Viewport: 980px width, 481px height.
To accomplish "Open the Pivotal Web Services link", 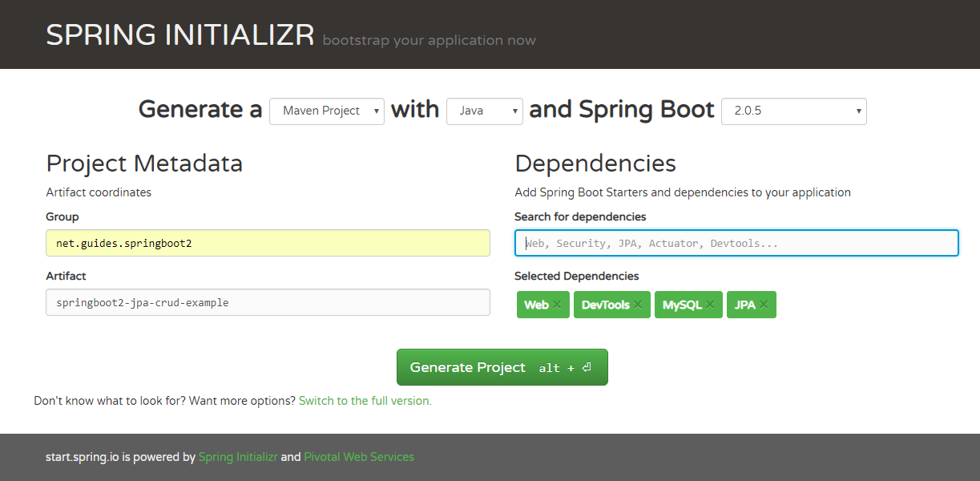I will pos(359,456).
